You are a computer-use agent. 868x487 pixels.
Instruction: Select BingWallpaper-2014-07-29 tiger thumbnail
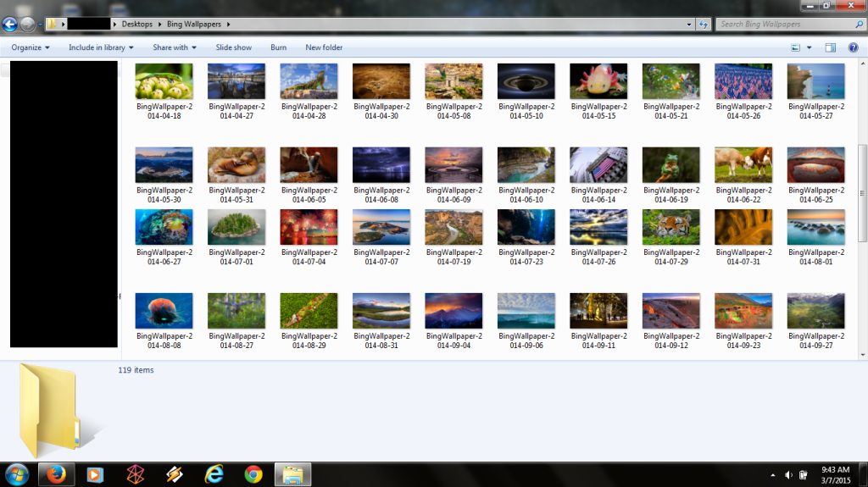tap(671, 227)
